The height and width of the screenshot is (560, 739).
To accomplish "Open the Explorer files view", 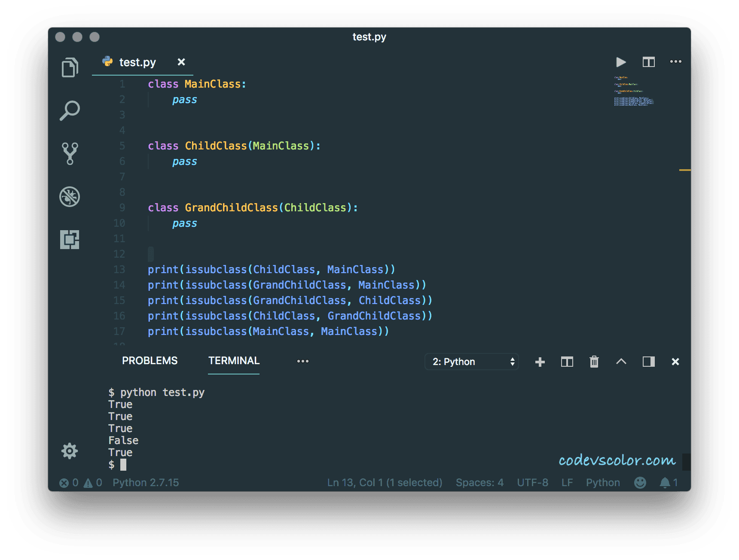I will pos(70,67).
